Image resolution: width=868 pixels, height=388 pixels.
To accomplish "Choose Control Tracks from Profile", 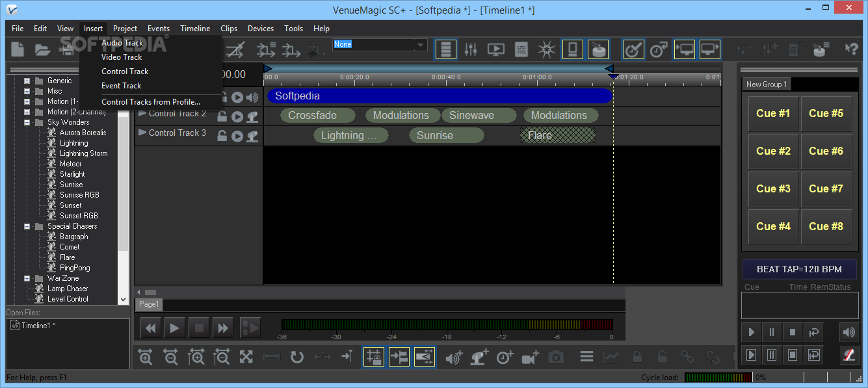I will [150, 102].
